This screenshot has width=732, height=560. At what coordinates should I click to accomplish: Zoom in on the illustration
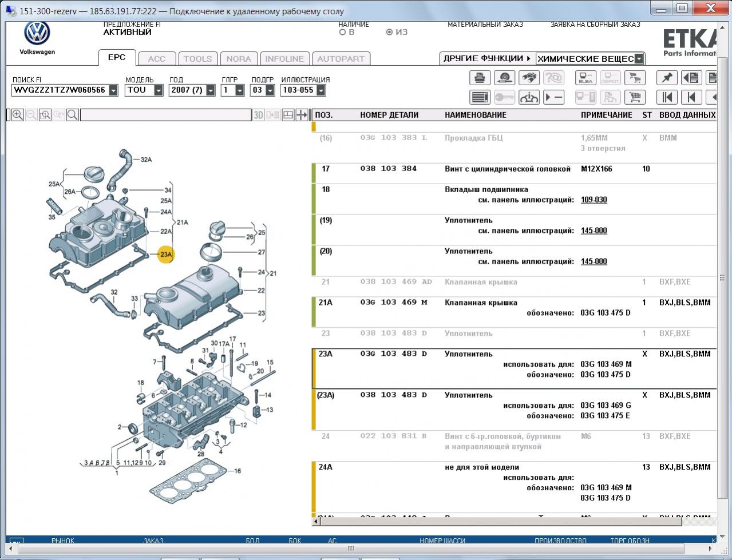18,115
